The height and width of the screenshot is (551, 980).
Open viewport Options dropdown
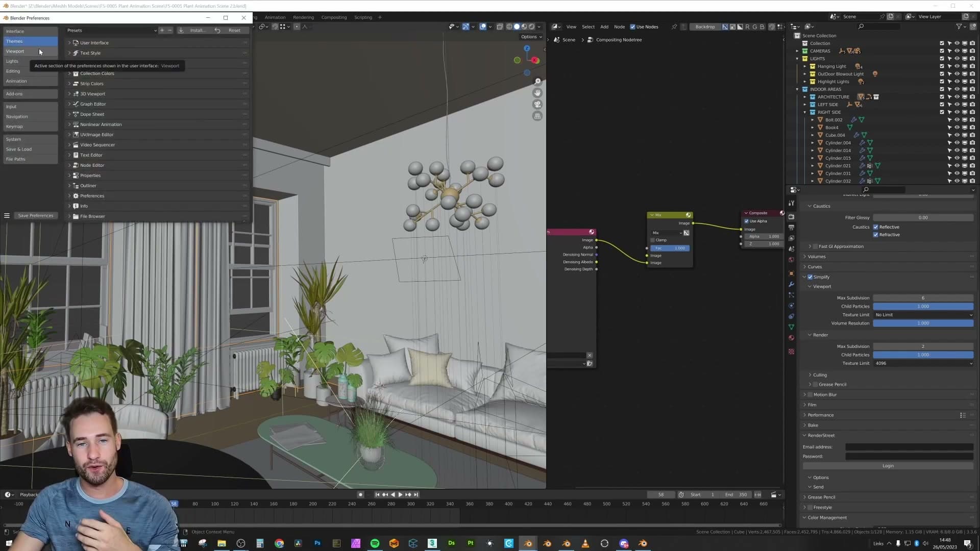pos(531,37)
